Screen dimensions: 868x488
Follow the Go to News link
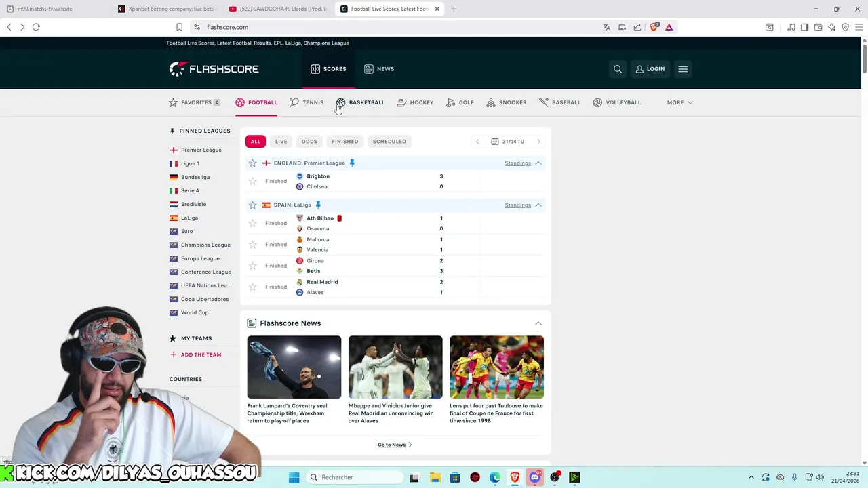tap(395, 445)
